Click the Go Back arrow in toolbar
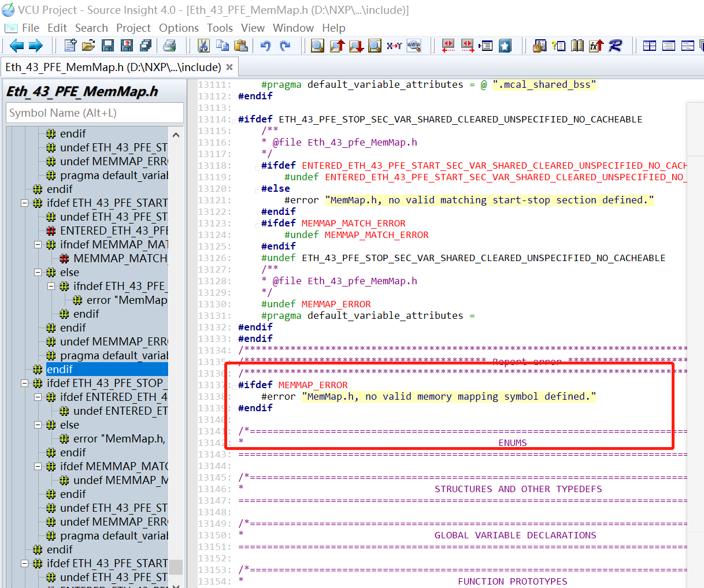Image resolution: width=704 pixels, height=588 pixels. pos(17,46)
